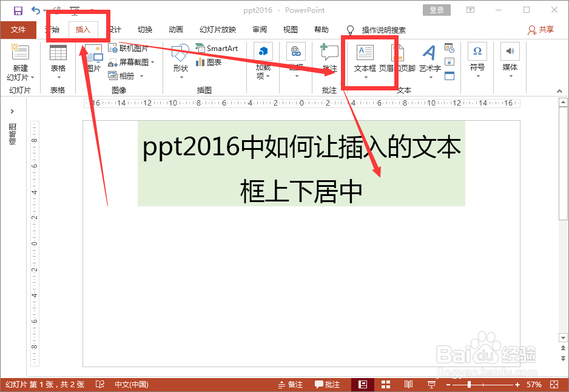Expand the 媒体 dropdown arrow
Image resolution: width=569 pixels, height=392 pixels.
(x=511, y=76)
